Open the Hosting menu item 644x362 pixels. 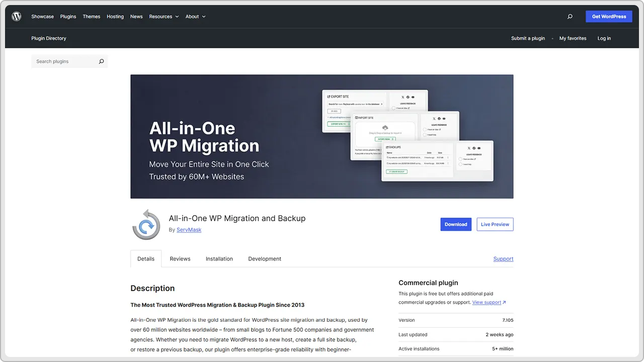[115, 17]
